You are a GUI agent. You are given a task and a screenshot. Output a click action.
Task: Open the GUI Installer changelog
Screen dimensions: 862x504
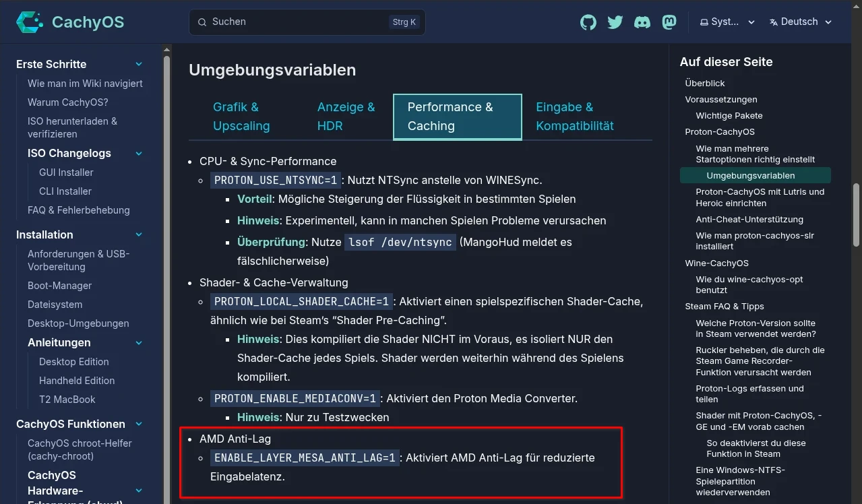tap(66, 172)
